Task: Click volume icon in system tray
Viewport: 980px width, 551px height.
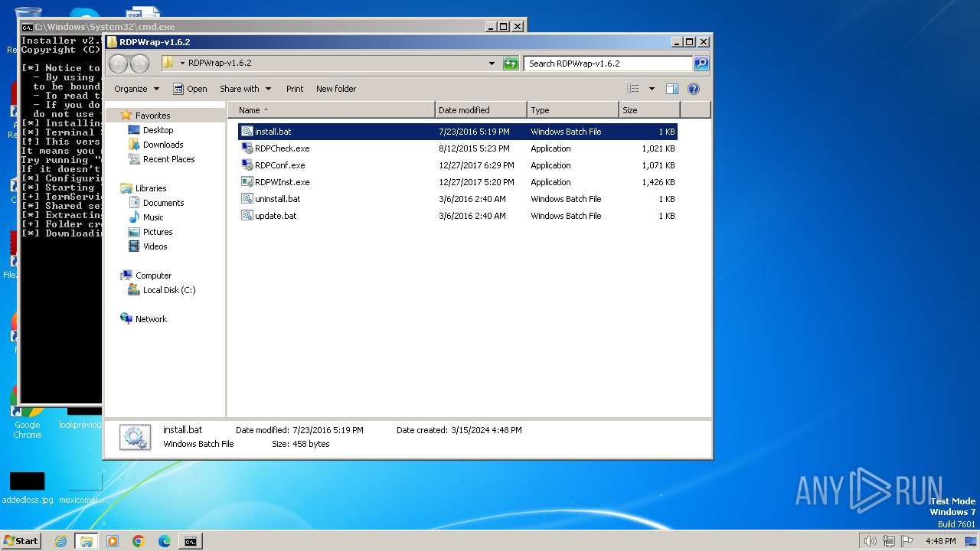Action: [x=870, y=541]
